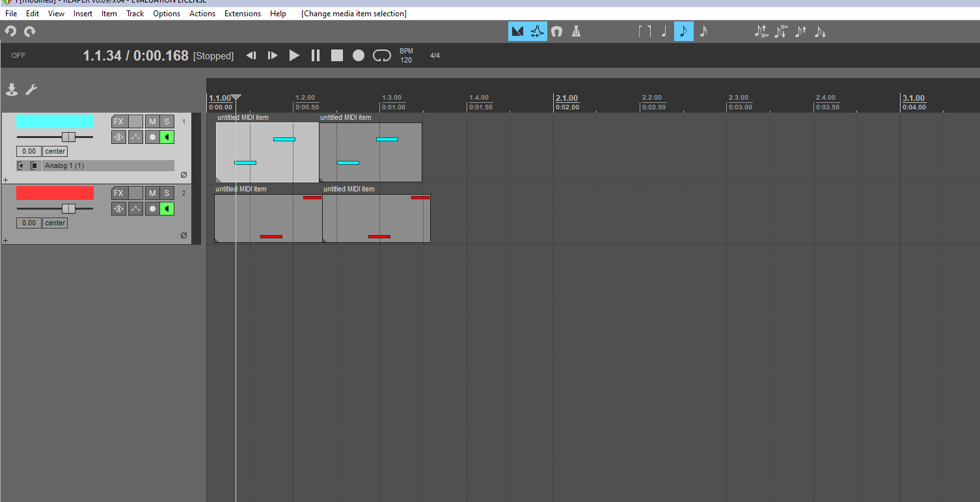Click the transport Stop button
Screen dimensions: 980x502
click(337, 56)
